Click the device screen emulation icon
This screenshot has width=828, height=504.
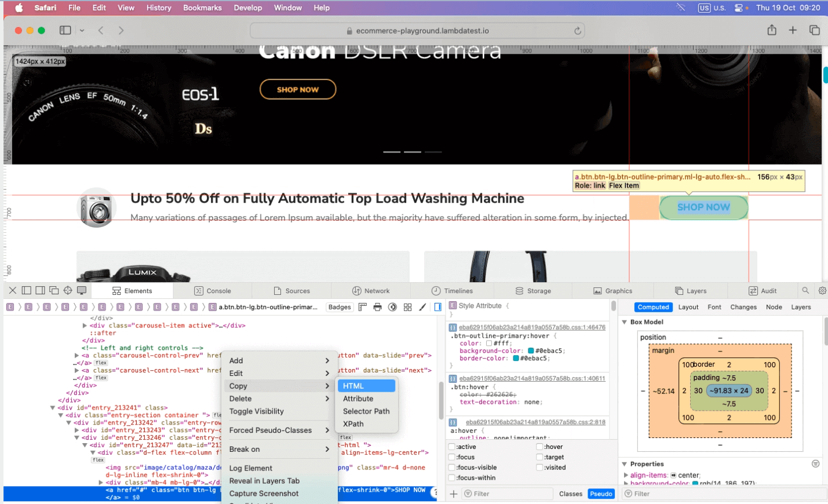(x=82, y=290)
